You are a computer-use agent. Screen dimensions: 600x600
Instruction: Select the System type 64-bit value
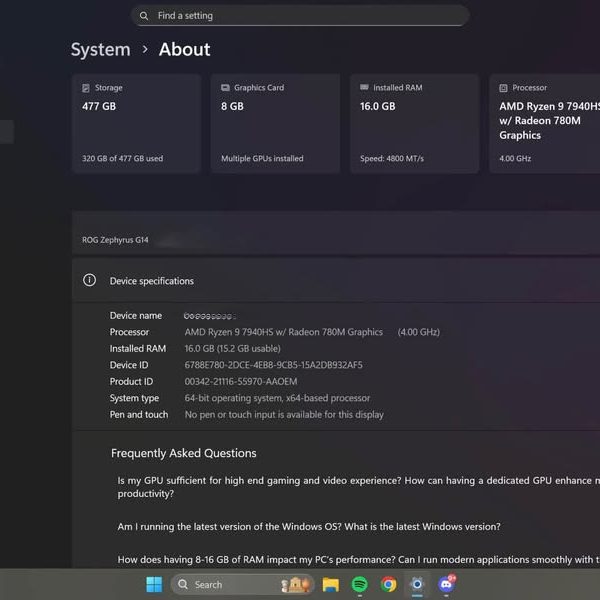click(277, 398)
